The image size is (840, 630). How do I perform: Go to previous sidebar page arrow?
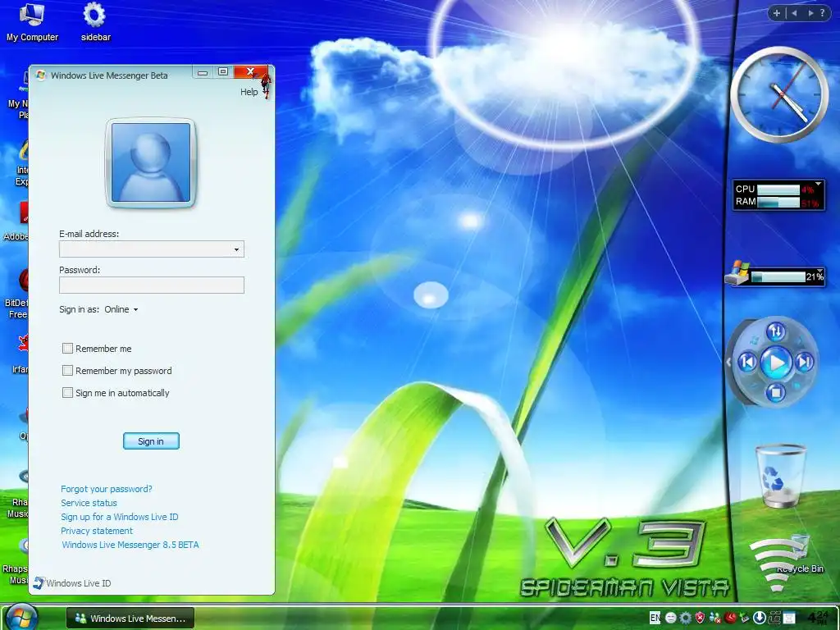click(x=794, y=13)
